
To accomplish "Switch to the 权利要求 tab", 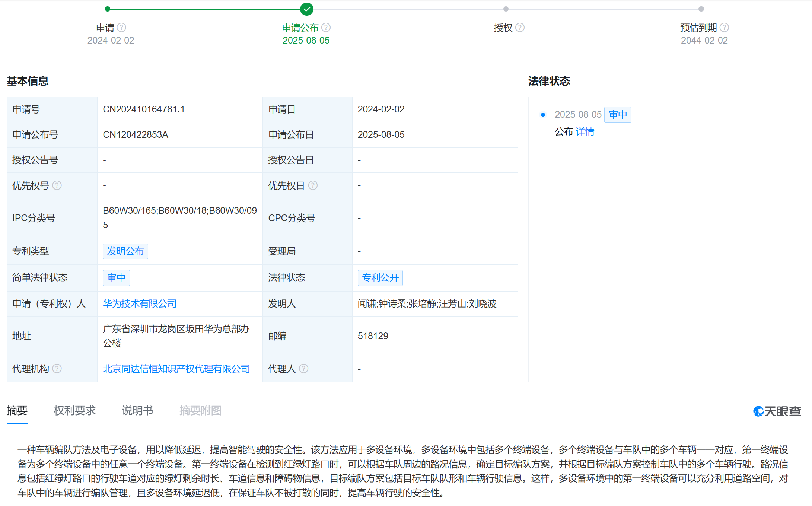I will click(x=74, y=411).
